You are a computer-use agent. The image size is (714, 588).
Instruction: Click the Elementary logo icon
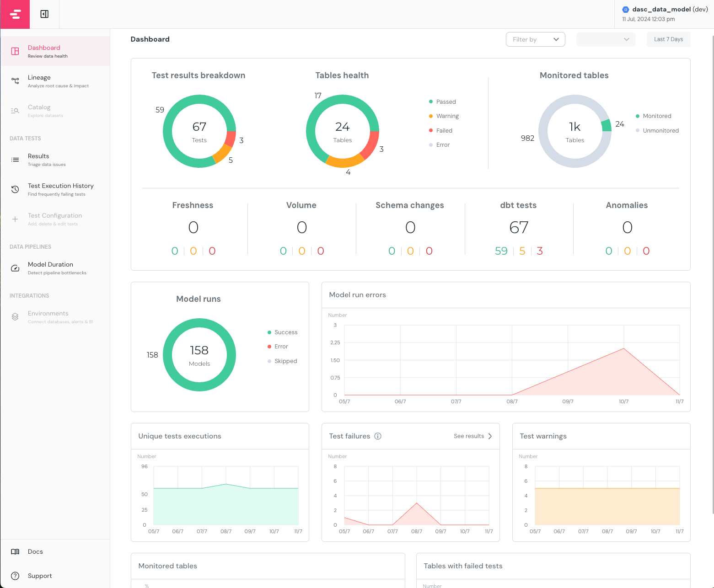[15, 14]
